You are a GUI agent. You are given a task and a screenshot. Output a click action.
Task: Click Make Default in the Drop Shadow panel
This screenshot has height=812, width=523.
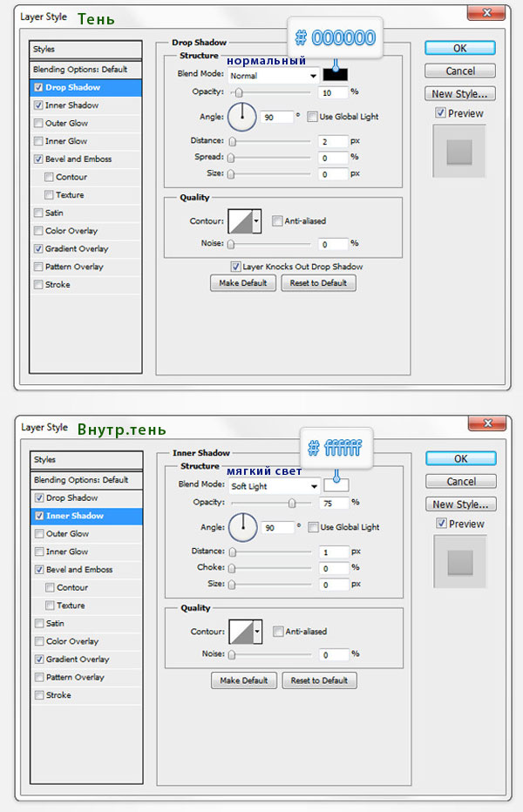(x=243, y=283)
